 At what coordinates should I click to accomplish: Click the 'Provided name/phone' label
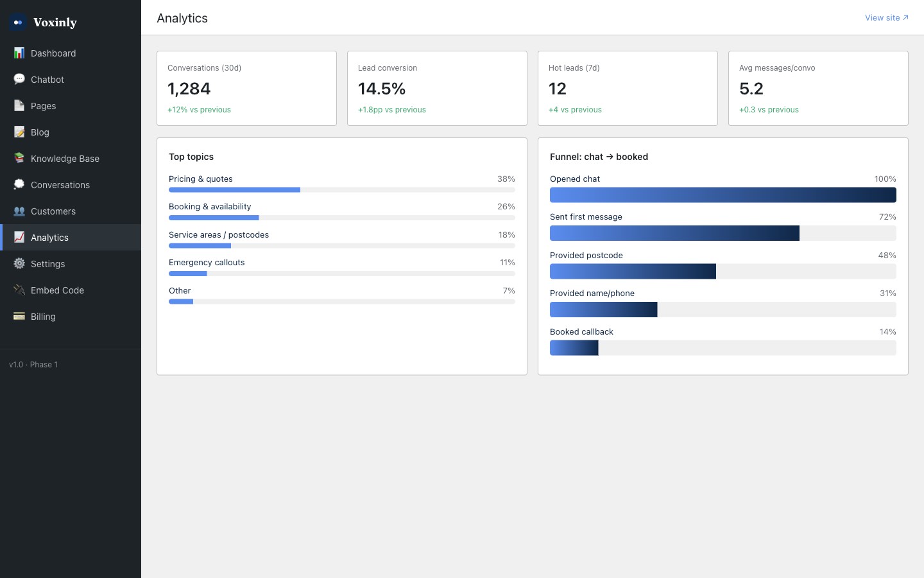pyautogui.click(x=592, y=293)
